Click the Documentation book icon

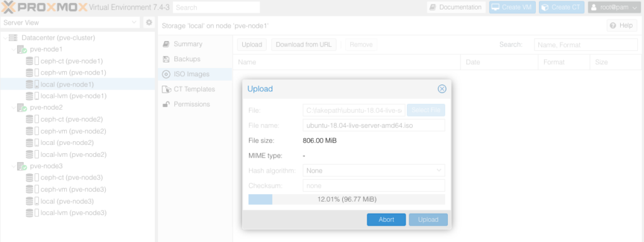[x=433, y=8]
